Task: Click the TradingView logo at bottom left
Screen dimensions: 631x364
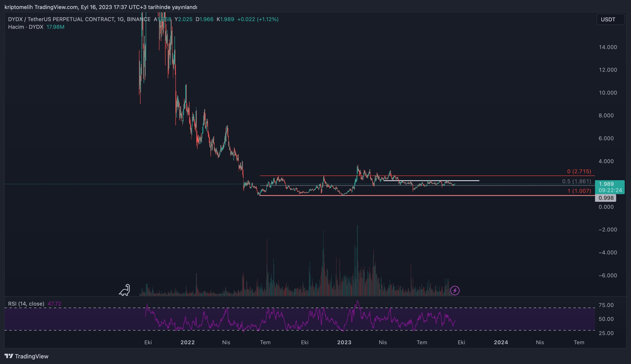Action: click(x=27, y=356)
